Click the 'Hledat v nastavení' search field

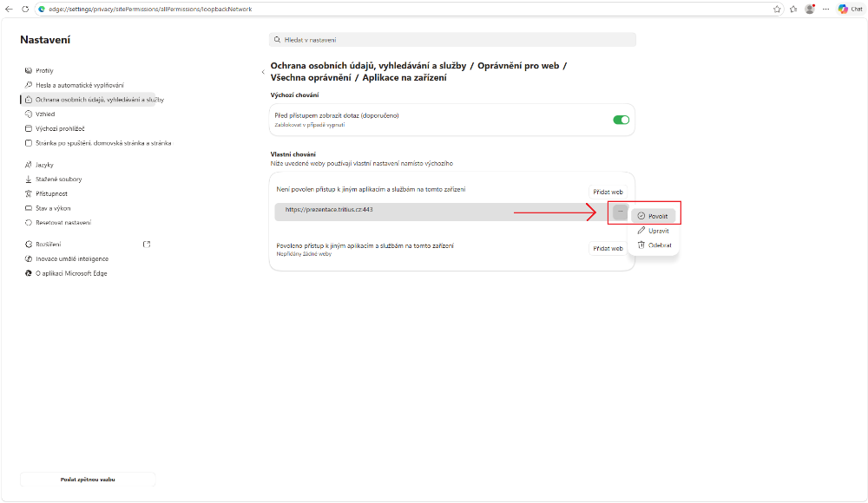pyautogui.click(x=452, y=40)
